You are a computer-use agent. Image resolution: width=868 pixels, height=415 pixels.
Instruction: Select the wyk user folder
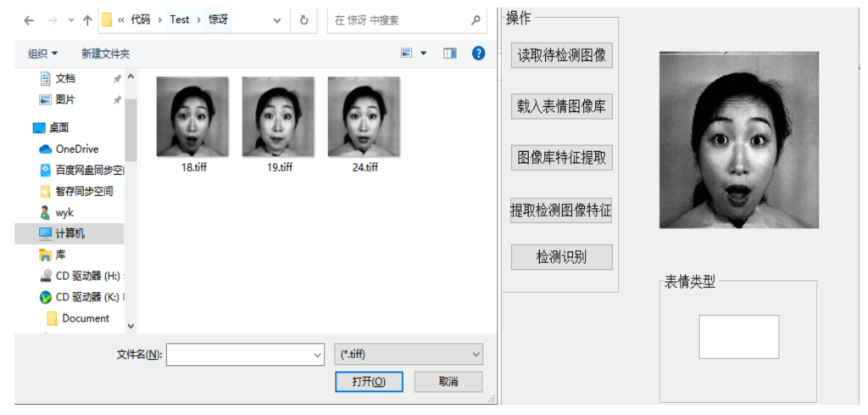[57, 212]
